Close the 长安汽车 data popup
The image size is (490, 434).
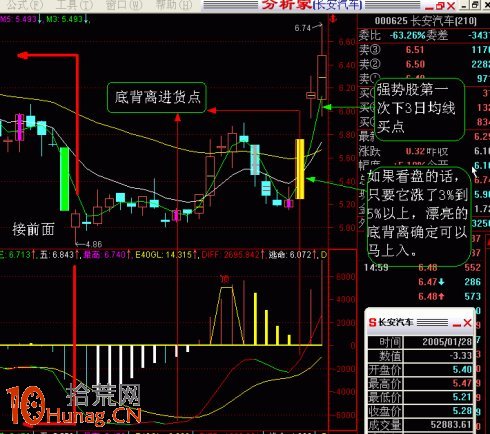[x=468, y=323]
